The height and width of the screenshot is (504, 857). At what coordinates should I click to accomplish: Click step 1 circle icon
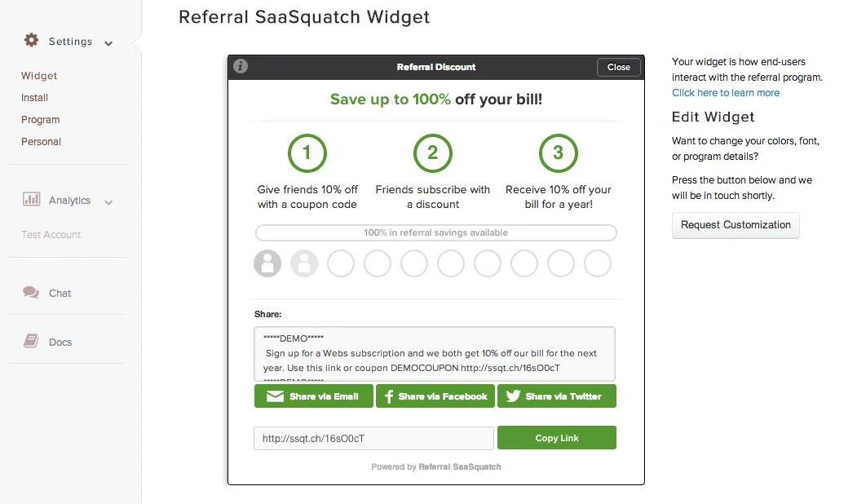pyautogui.click(x=307, y=153)
